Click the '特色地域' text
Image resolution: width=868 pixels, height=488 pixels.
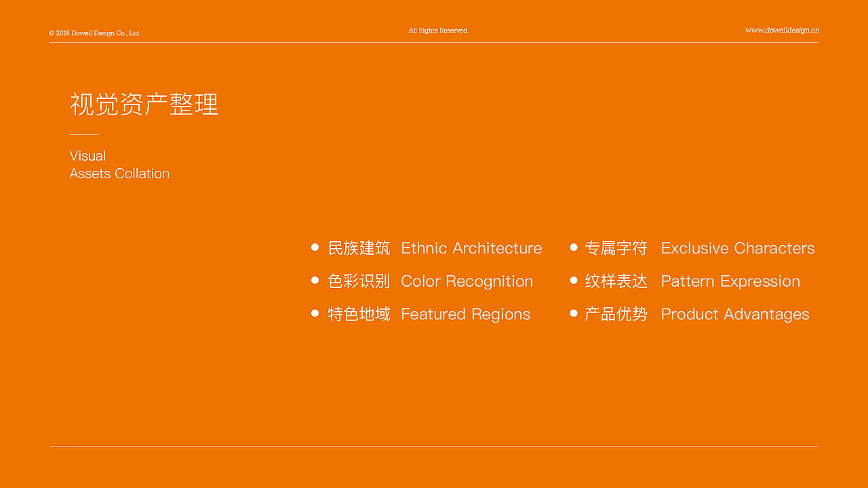359,314
